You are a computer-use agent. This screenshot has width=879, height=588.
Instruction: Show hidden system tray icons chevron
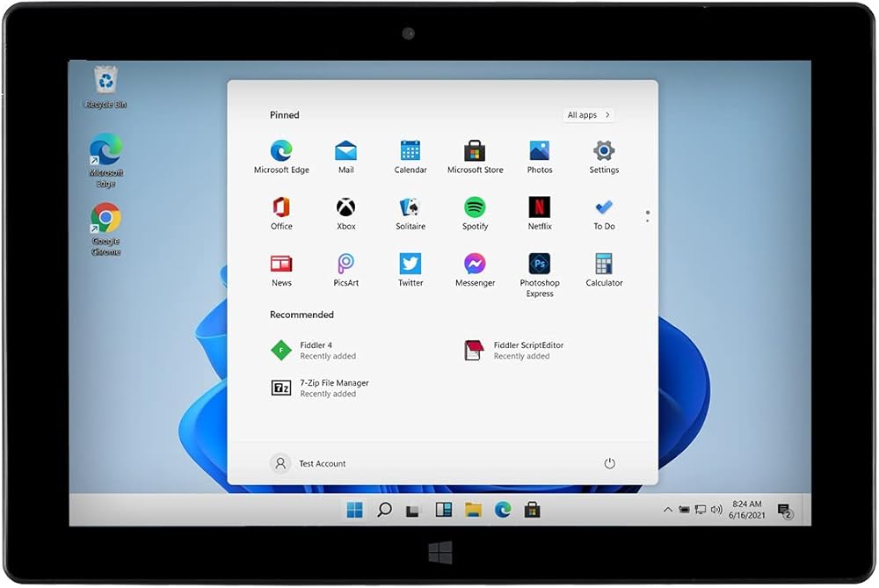click(668, 510)
